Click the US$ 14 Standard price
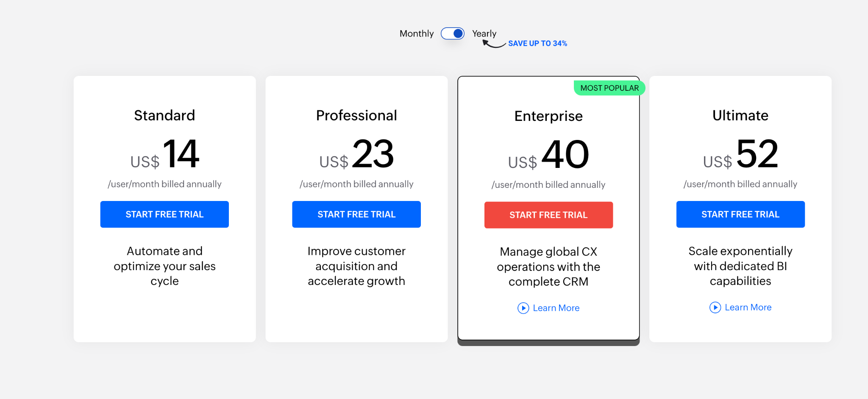The width and height of the screenshot is (868, 399). click(x=165, y=155)
